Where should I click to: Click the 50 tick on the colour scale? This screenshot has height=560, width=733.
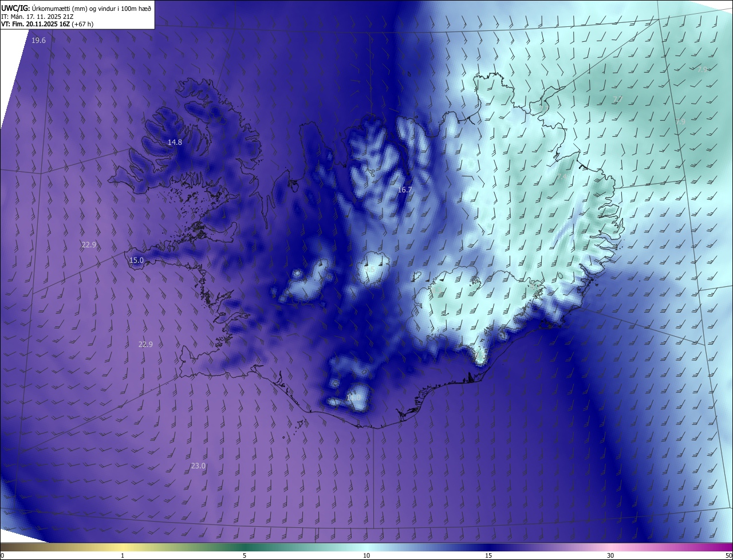point(728,555)
